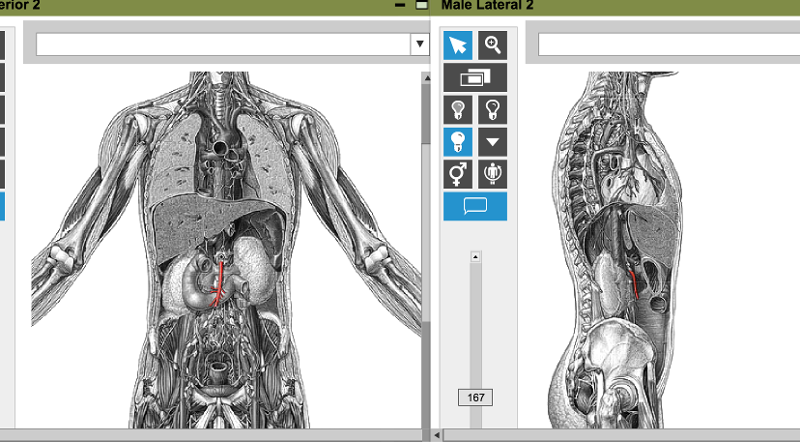Screen dimensions: 800x442
Task: Switch gender with male/female symbol icon
Action: coord(458,174)
